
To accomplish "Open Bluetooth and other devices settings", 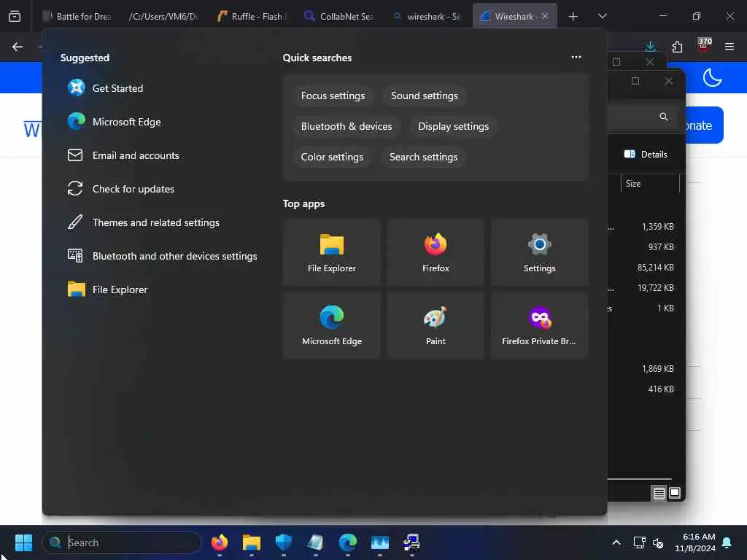I will coord(163,256).
